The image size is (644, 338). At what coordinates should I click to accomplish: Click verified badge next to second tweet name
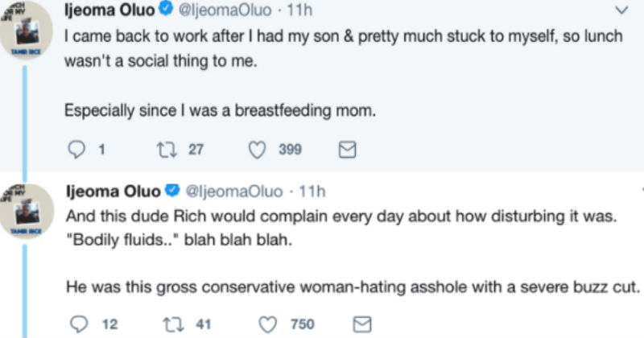click(x=172, y=192)
